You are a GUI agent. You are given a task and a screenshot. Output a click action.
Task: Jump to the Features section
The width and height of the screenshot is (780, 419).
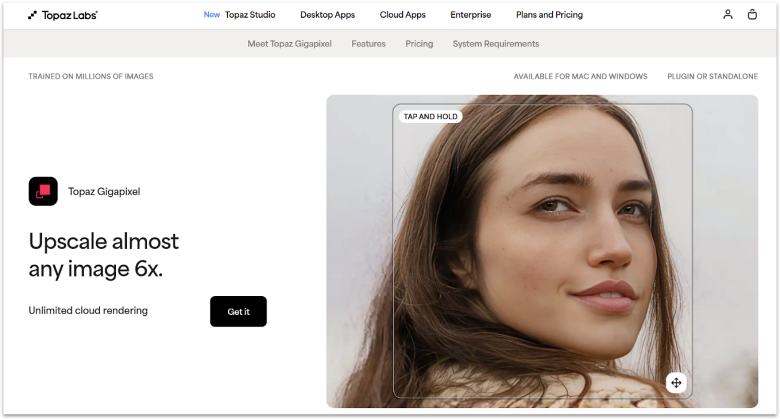tap(369, 44)
